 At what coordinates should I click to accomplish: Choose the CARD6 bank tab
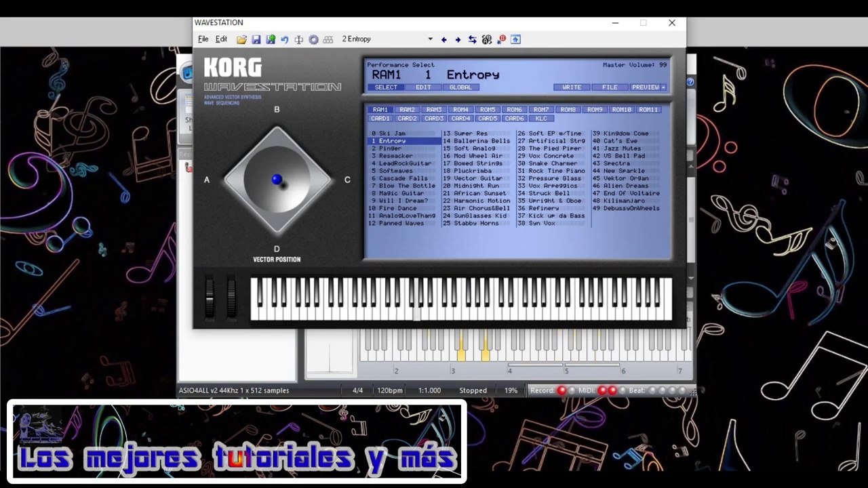(x=515, y=119)
